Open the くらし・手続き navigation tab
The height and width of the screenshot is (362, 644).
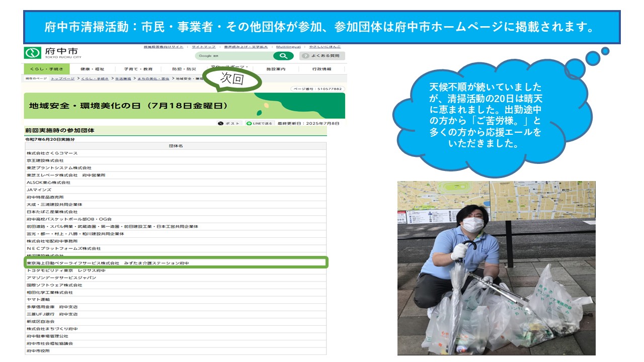(x=46, y=69)
